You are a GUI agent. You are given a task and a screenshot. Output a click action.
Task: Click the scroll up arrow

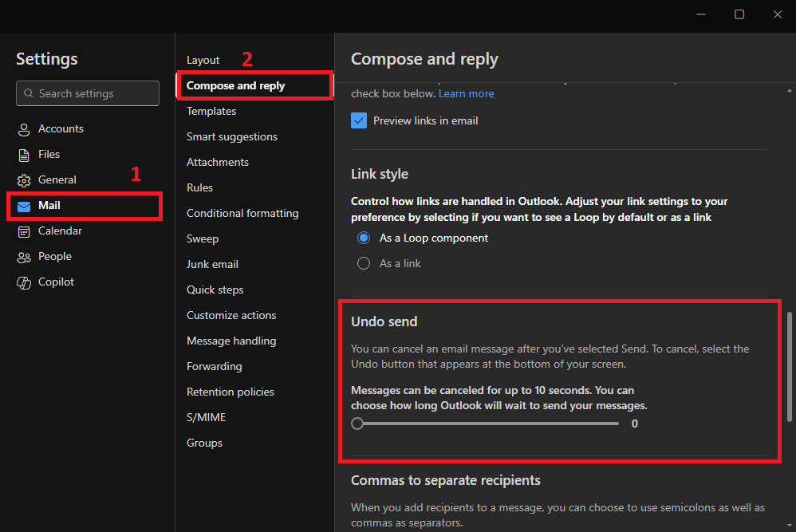(790, 91)
